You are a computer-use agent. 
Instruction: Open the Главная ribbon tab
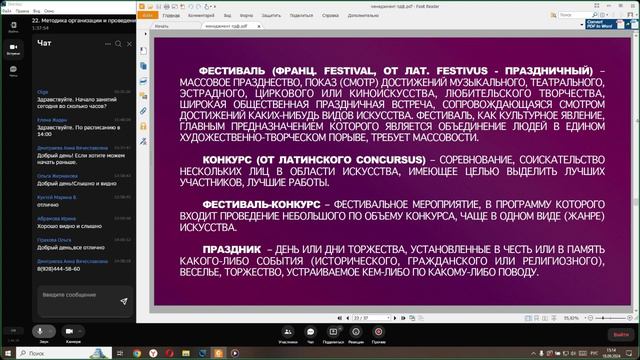tap(171, 16)
